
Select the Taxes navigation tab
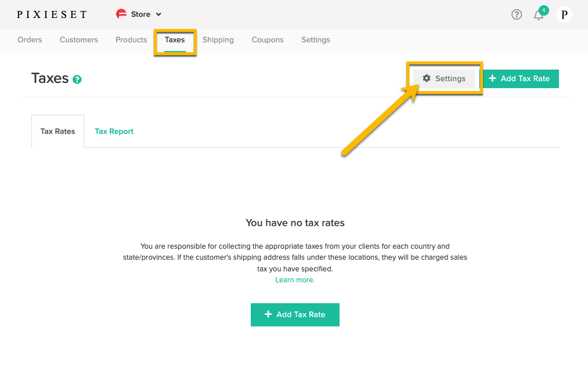175,40
